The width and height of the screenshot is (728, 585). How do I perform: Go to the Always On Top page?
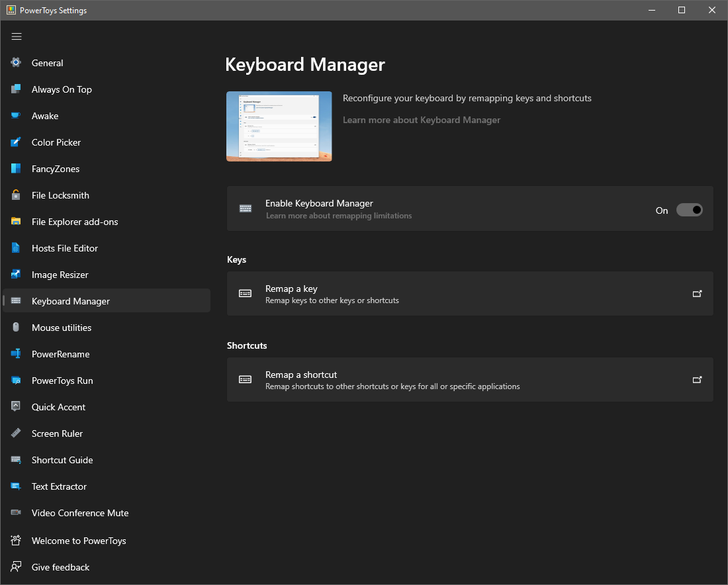[107, 89]
